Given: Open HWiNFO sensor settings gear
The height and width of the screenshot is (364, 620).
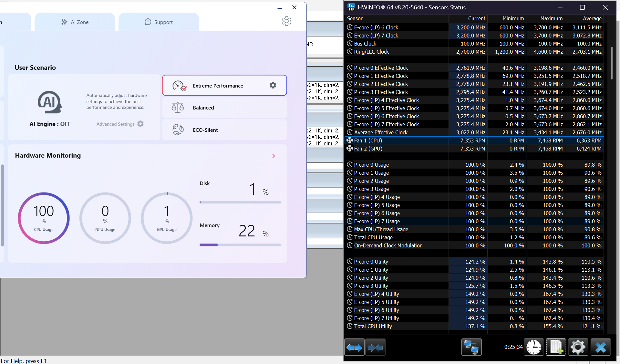Looking at the screenshot, I should pyautogui.click(x=578, y=347).
